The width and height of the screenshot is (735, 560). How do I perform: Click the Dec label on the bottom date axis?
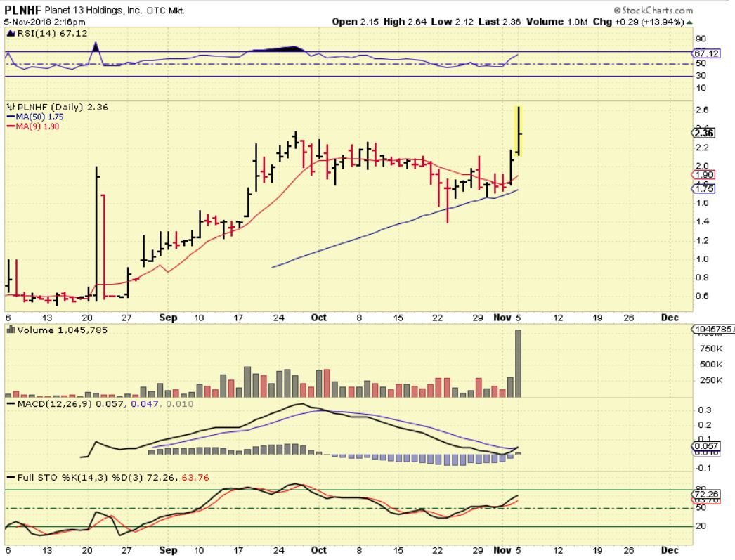pos(670,550)
